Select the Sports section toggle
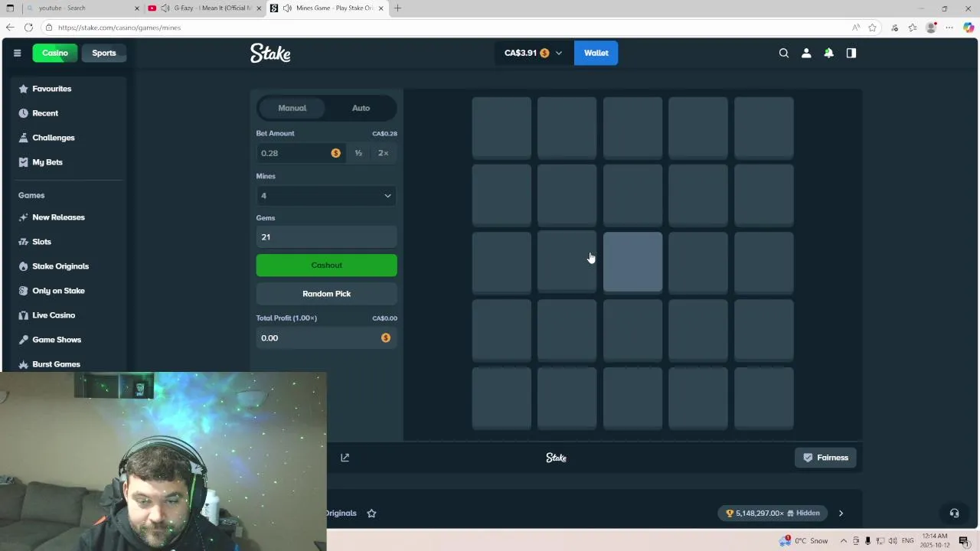Viewport: 980px width, 551px height. click(104, 53)
